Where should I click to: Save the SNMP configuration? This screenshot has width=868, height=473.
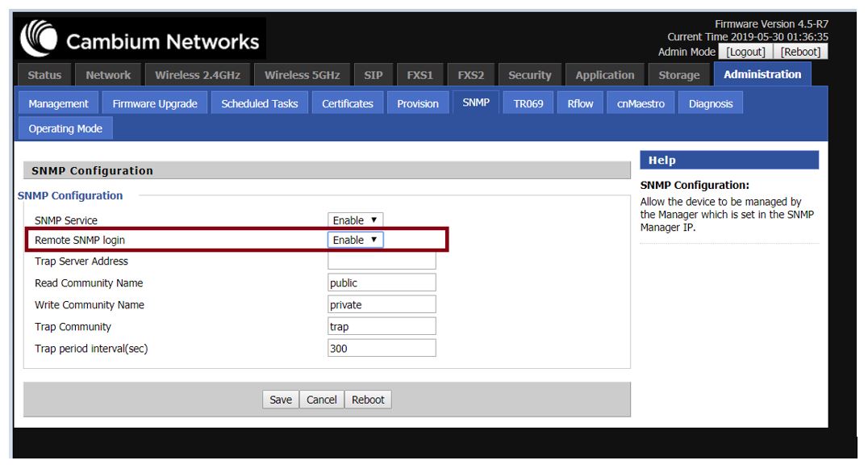(x=281, y=400)
